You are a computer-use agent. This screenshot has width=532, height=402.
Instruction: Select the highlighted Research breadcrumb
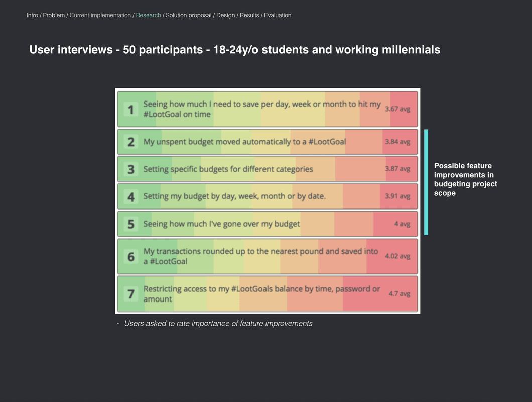148,15
